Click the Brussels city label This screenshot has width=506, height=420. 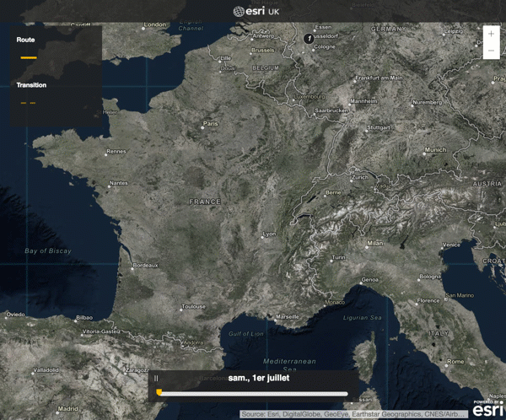(262, 51)
